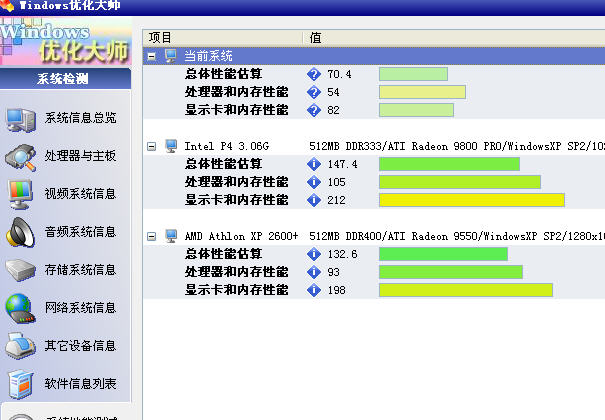Select the 当前系统 row
This screenshot has height=420, width=605.
click(x=374, y=56)
